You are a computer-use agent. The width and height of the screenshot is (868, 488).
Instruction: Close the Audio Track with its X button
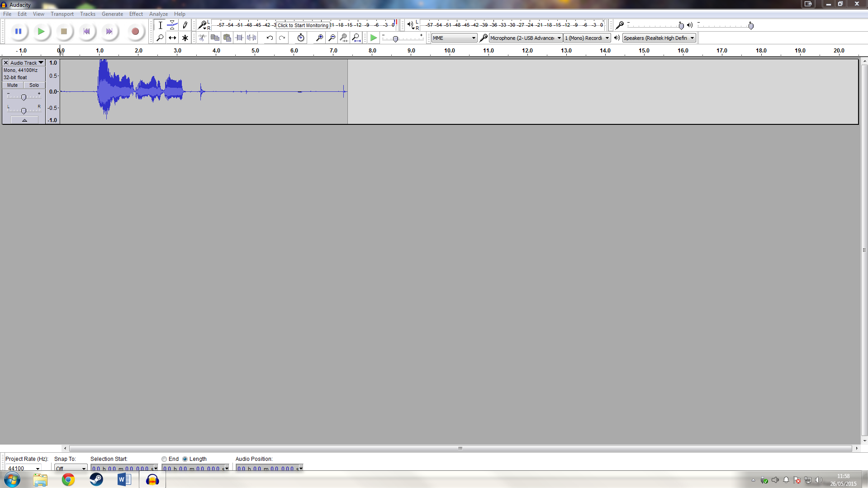[x=6, y=63]
